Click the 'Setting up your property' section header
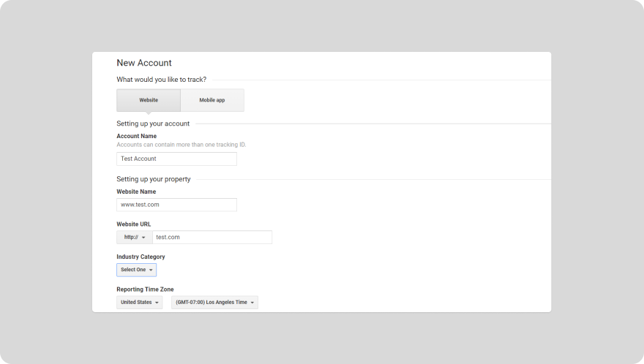Viewport: 644px width, 364px height. [154, 179]
